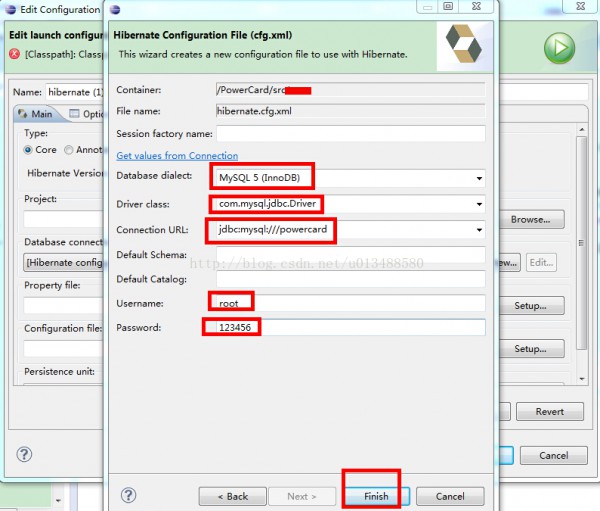Click the vertical scrollbar thumb in Main tab
This screenshot has height=511, width=600.
pos(582,243)
